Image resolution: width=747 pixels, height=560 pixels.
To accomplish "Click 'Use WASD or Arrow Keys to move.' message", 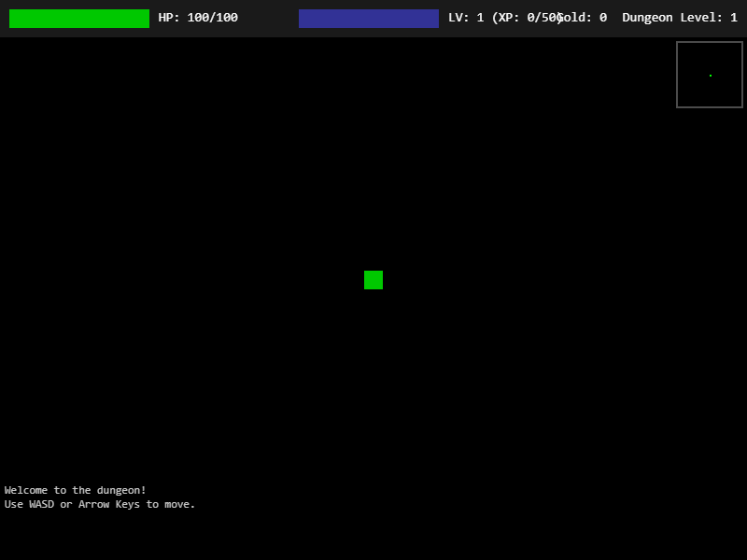I will pyautogui.click(x=100, y=504).
